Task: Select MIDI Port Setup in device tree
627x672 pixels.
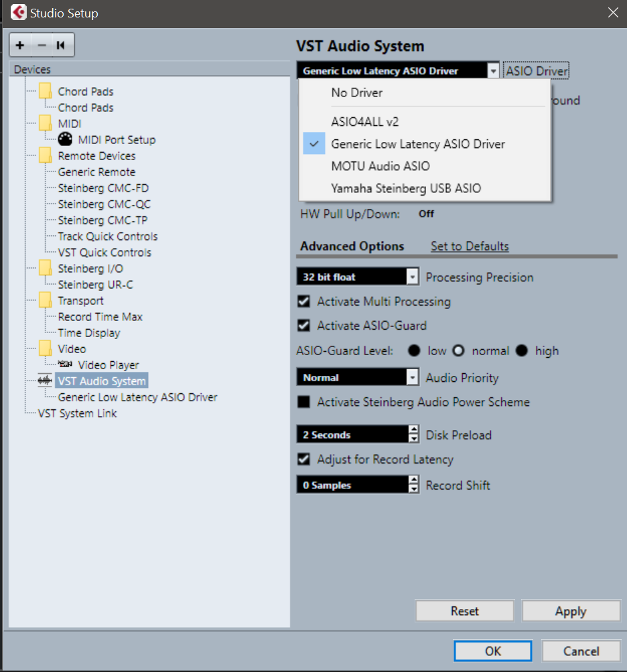Action: point(117,140)
